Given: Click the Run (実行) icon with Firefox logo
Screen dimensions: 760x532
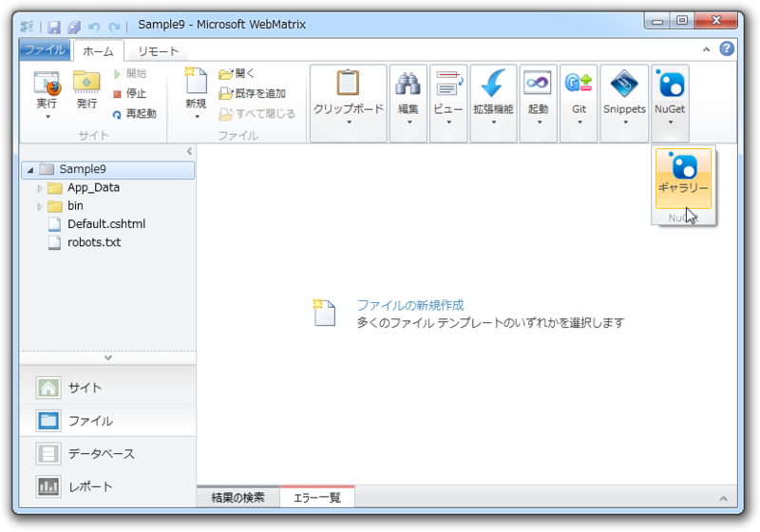Looking at the screenshot, I should pos(47,83).
